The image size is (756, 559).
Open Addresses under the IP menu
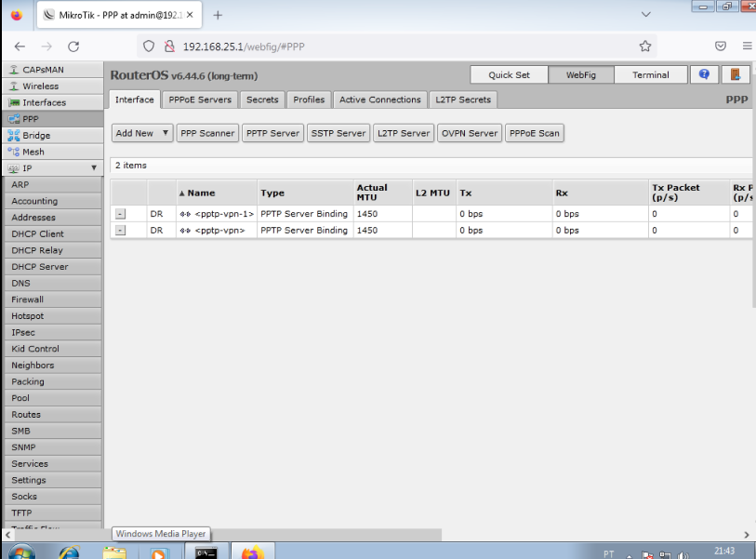tap(53, 217)
